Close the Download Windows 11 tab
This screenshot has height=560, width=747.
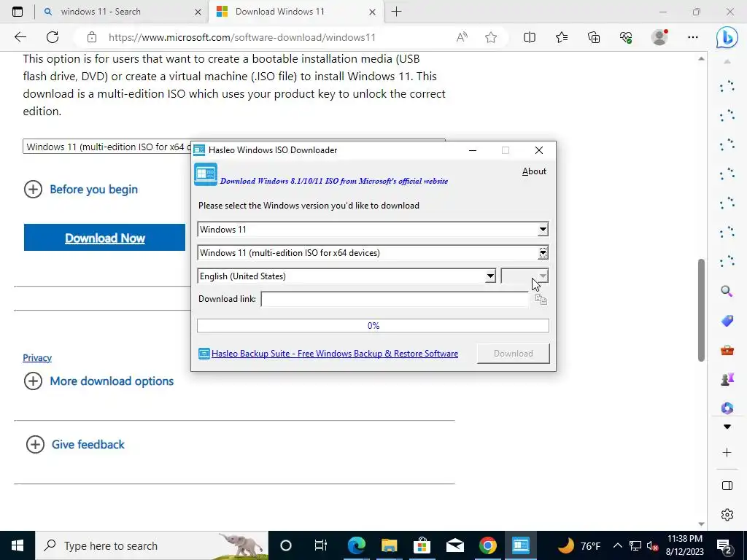[x=373, y=12]
